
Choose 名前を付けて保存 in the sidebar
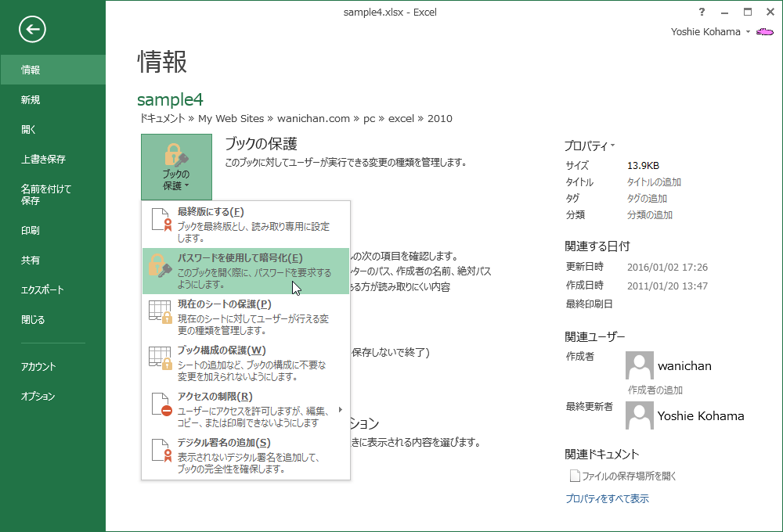pyautogui.click(x=53, y=195)
